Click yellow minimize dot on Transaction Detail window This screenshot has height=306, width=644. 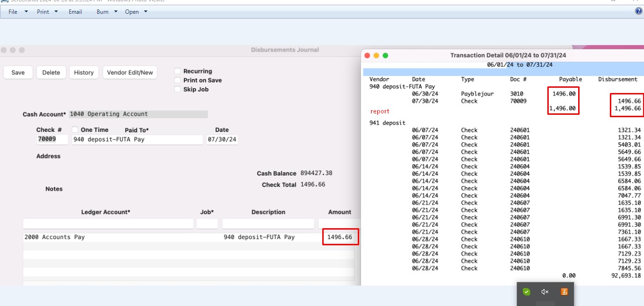coord(376,56)
